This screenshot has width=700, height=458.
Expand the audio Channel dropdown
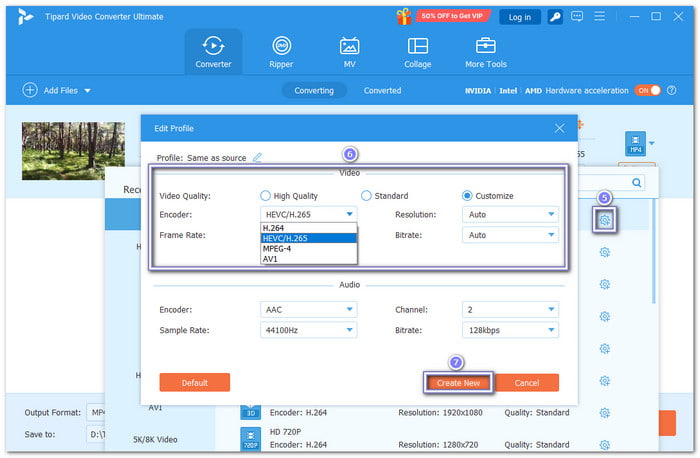pyautogui.click(x=510, y=309)
